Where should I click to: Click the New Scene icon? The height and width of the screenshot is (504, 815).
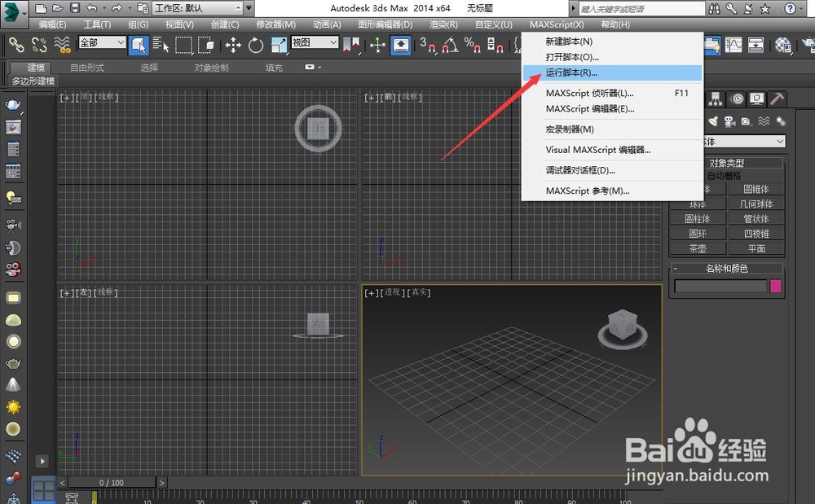[x=41, y=8]
